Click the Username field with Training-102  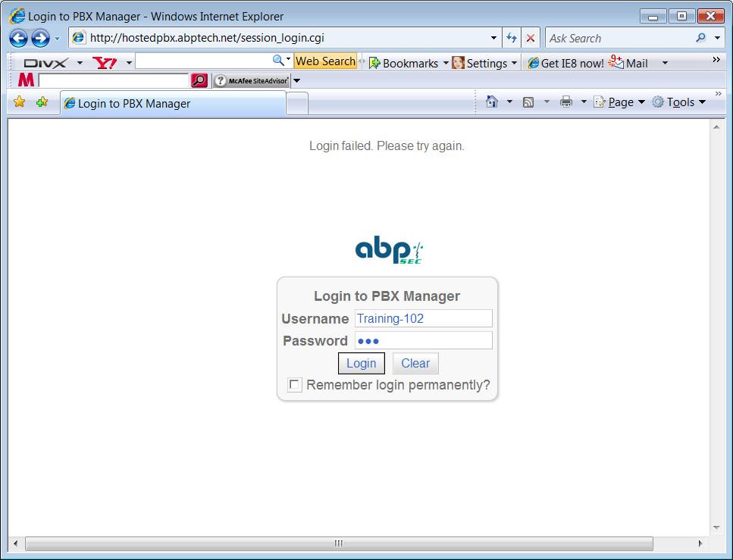click(423, 318)
